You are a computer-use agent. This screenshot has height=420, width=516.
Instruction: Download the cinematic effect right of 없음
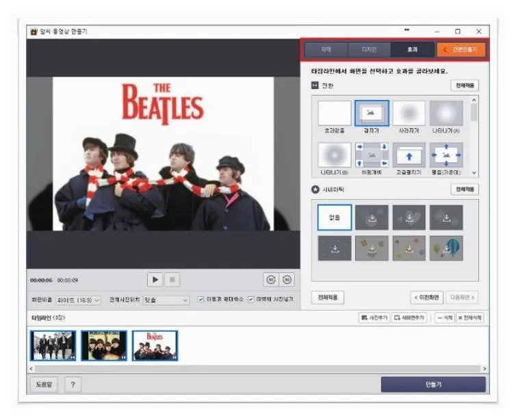click(x=372, y=218)
